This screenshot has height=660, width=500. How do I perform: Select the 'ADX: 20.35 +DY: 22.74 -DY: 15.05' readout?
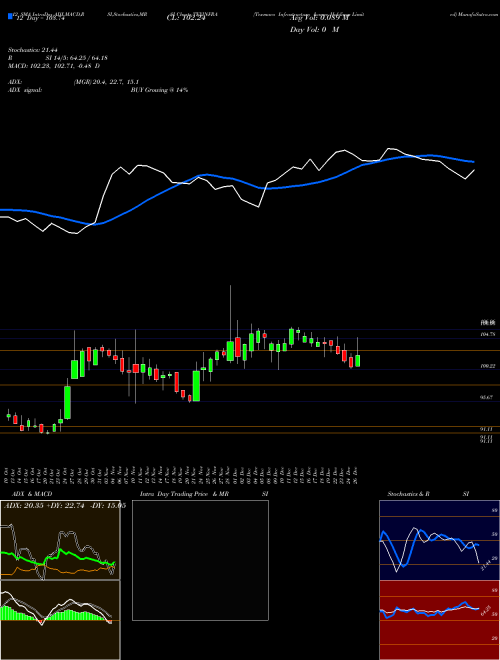coord(65,506)
